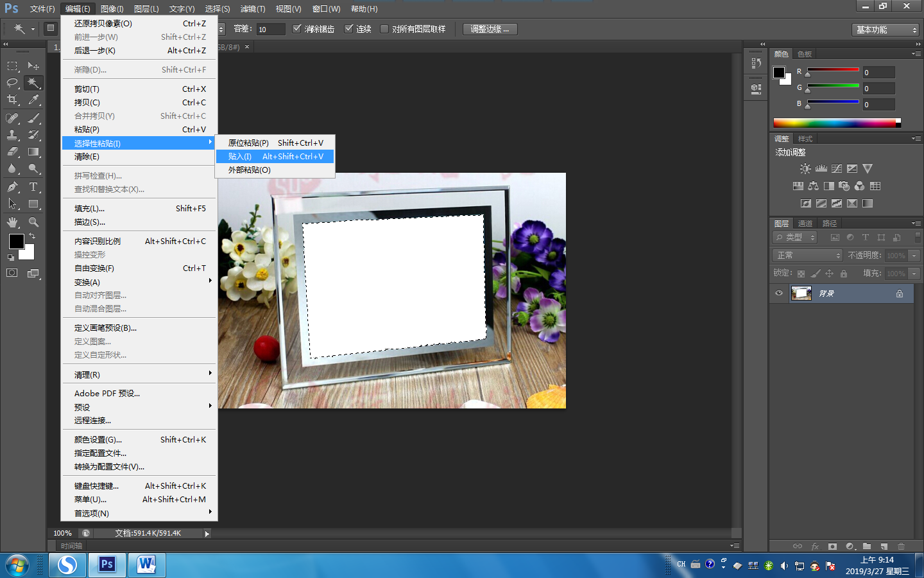
Task: Select the Blur tool
Action: (12, 169)
